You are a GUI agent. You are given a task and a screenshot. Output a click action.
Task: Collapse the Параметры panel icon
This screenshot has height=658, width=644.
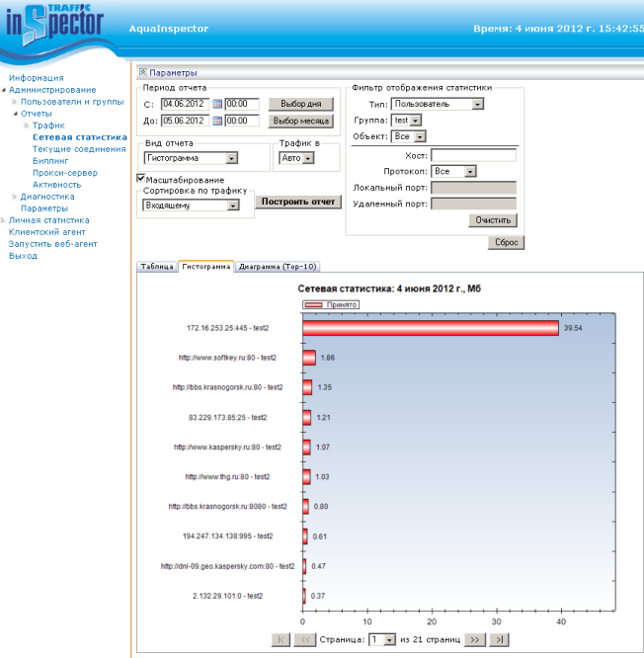pyautogui.click(x=142, y=72)
